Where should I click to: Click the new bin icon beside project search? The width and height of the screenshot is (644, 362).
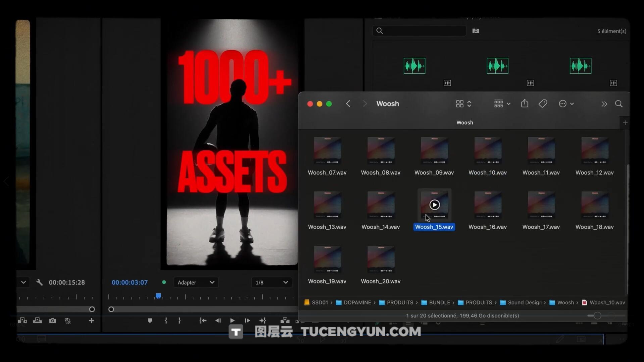pos(476,31)
